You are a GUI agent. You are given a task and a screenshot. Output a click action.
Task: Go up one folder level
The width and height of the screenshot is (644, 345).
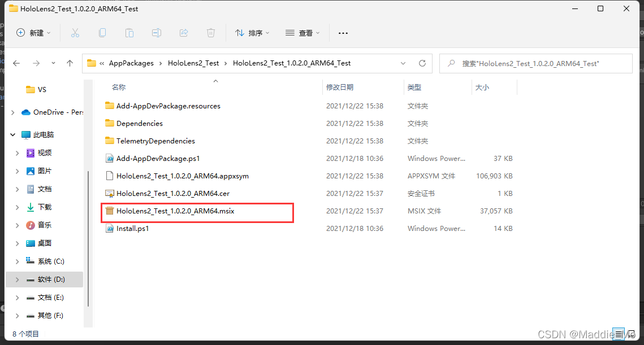(x=70, y=63)
